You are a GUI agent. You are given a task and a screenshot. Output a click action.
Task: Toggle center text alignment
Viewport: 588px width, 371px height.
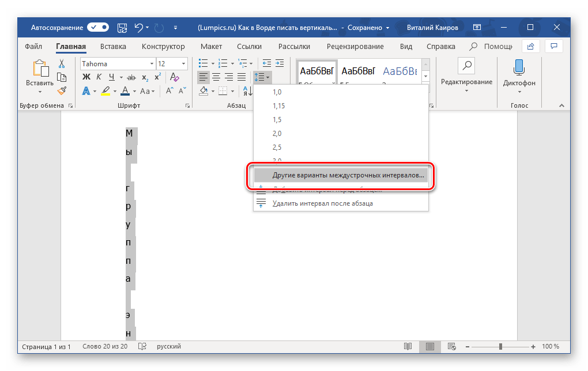[x=216, y=77]
